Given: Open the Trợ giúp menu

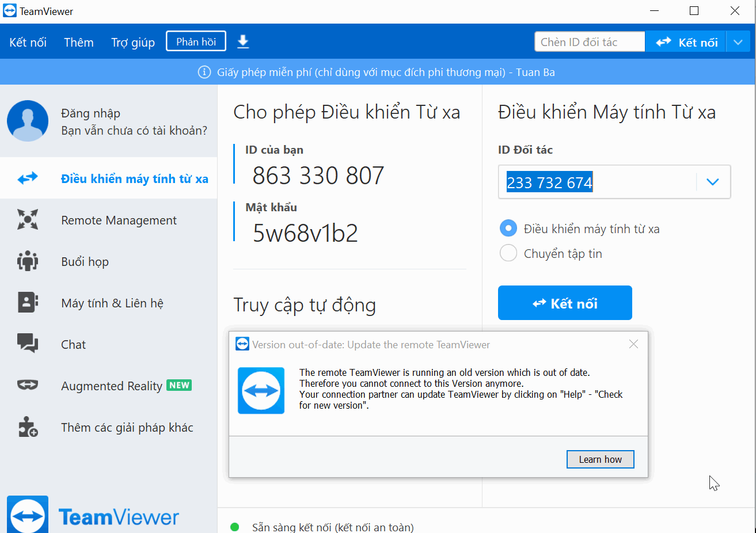Looking at the screenshot, I should pos(133,42).
